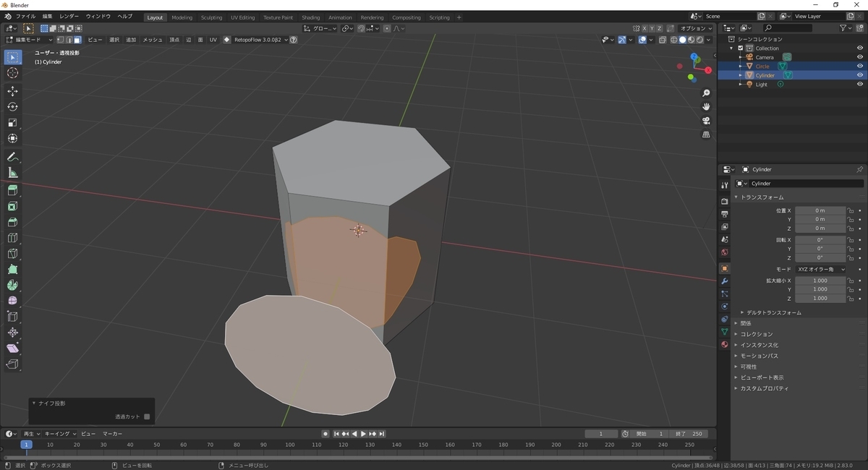The width and height of the screenshot is (868, 470).
Task: Activate the Scale tool
Action: tap(12, 123)
